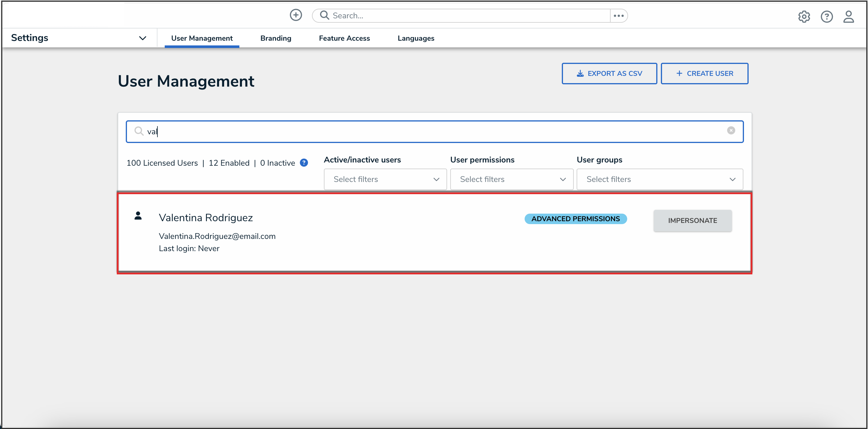
Task: Impersonate Valentina Rodriguez
Action: pos(692,221)
